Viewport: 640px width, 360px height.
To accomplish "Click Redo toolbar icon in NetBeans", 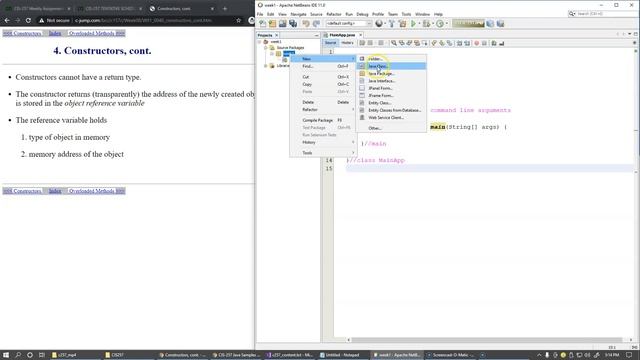I will click(x=316, y=24).
